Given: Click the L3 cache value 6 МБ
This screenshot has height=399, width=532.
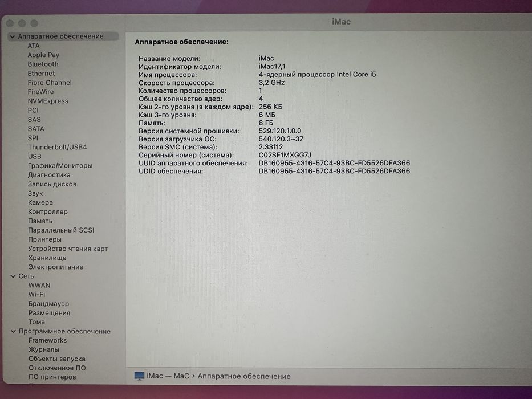Looking at the screenshot, I should tap(267, 115).
